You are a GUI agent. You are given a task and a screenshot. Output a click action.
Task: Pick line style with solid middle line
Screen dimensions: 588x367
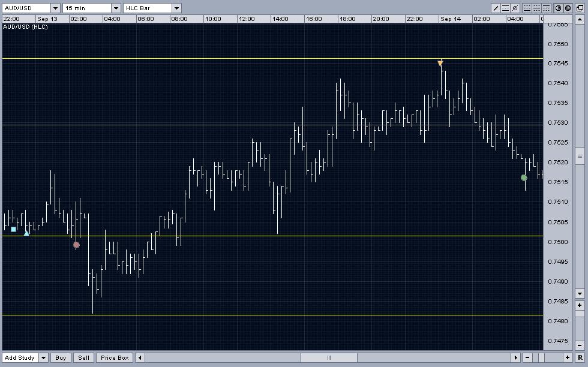tap(536, 8)
